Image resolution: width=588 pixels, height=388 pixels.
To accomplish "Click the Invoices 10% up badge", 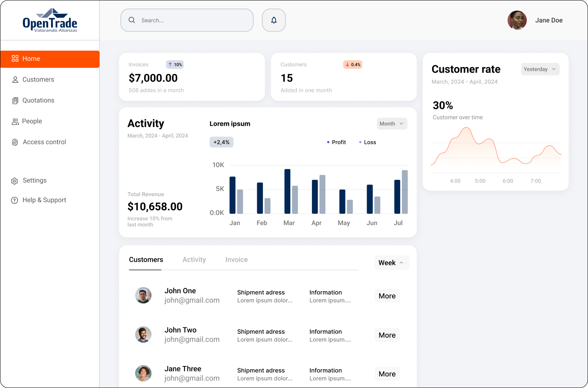I will tap(175, 65).
